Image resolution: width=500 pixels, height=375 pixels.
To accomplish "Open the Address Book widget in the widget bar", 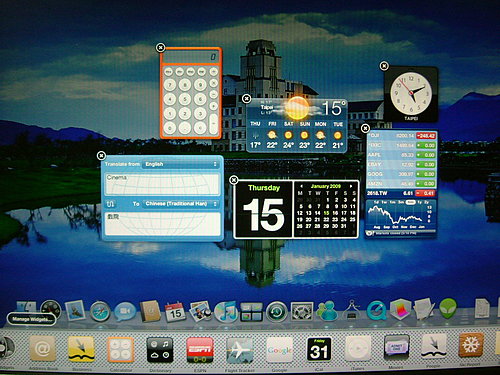I will (x=42, y=349).
